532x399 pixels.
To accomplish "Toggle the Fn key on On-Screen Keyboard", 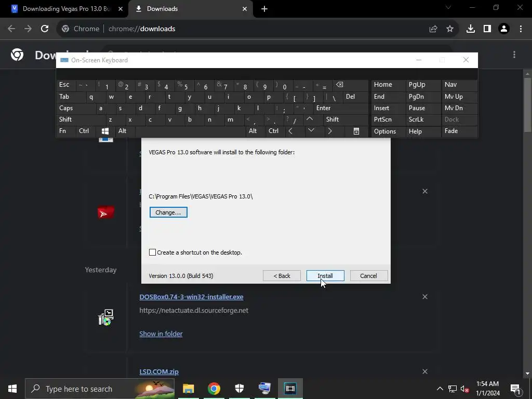I will [x=66, y=131].
